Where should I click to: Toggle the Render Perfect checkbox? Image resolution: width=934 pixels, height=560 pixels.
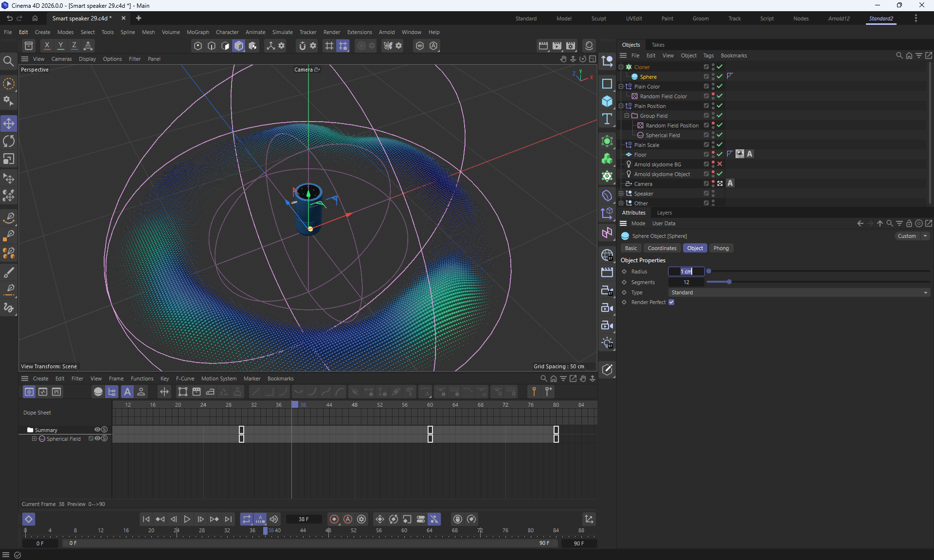671,302
